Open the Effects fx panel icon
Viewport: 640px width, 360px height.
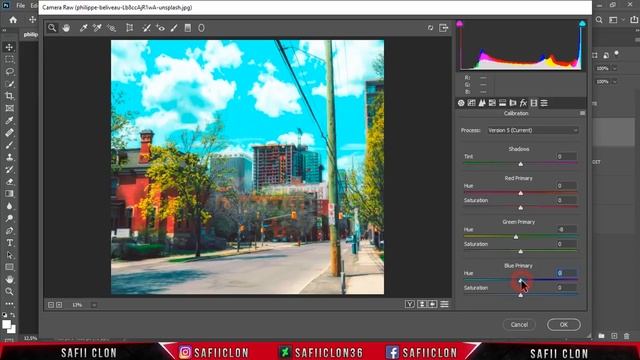523,103
